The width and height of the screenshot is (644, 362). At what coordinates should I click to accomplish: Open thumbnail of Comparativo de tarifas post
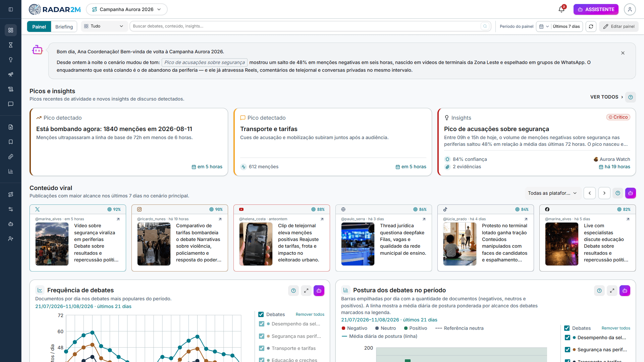click(x=154, y=244)
